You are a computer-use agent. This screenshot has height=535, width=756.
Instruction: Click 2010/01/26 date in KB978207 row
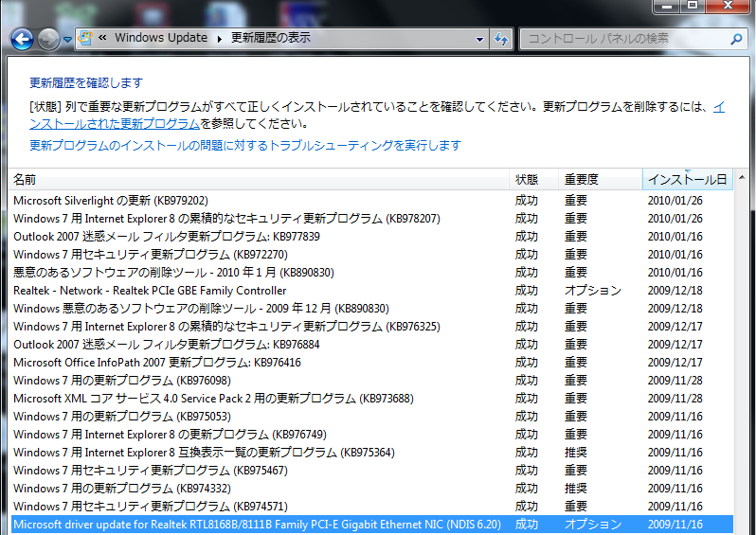[x=675, y=219]
